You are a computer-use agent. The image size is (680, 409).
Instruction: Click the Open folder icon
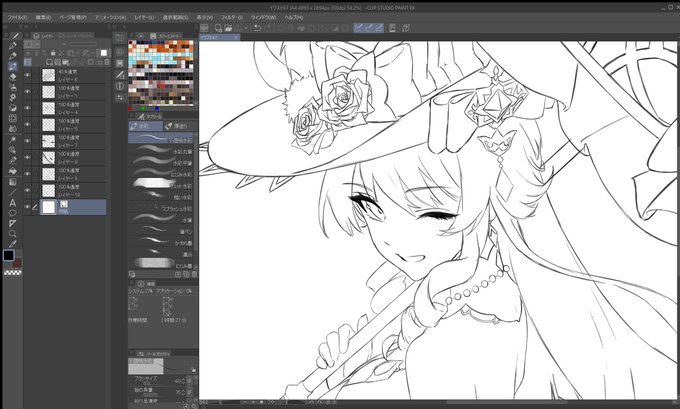[228, 28]
